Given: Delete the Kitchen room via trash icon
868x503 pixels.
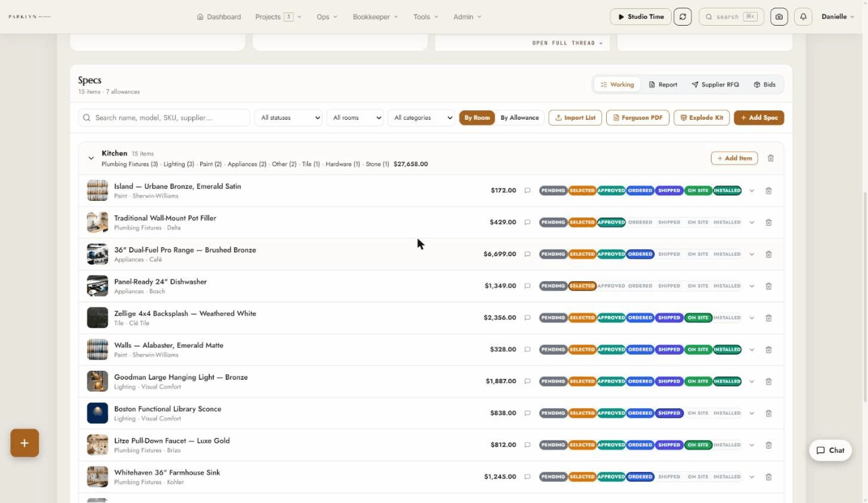Looking at the screenshot, I should point(771,158).
